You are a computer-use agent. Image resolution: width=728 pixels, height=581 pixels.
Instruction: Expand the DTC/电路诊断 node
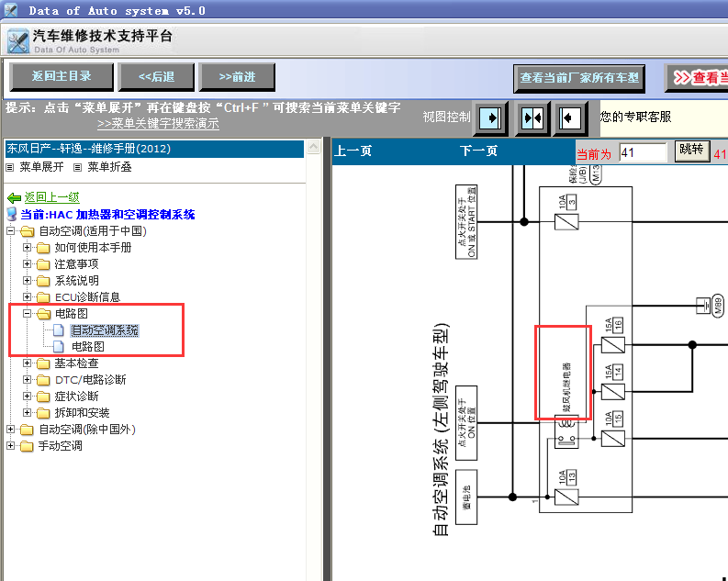(27, 380)
